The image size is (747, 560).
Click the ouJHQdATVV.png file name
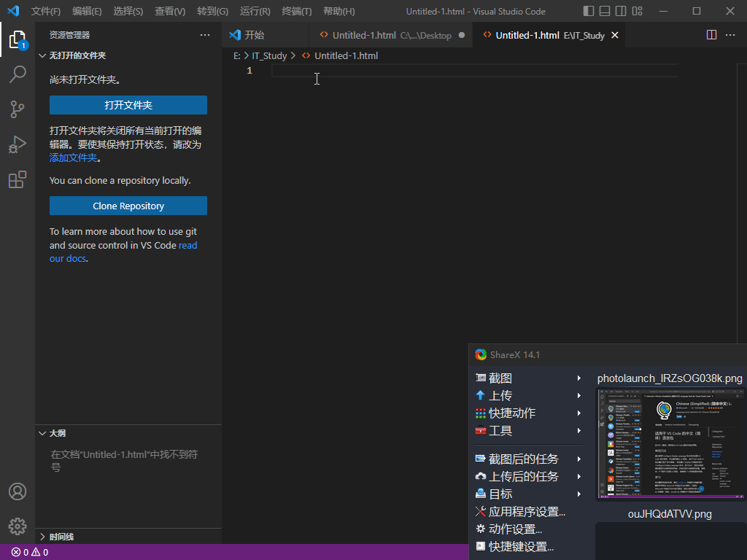point(670,514)
